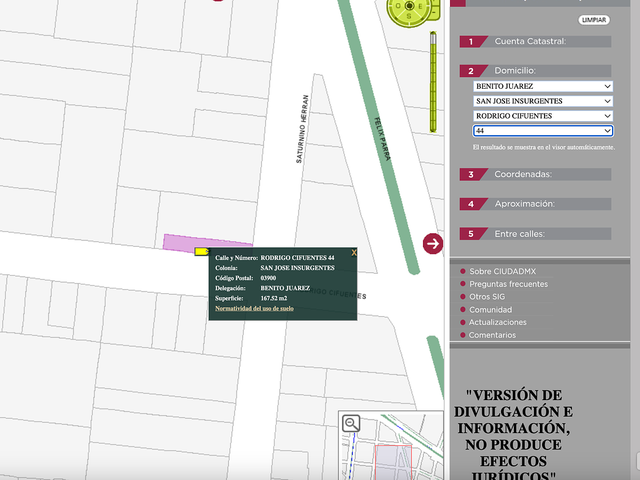Open Normatividad del uso de suelo link
640x480 pixels.
[x=254, y=309]
